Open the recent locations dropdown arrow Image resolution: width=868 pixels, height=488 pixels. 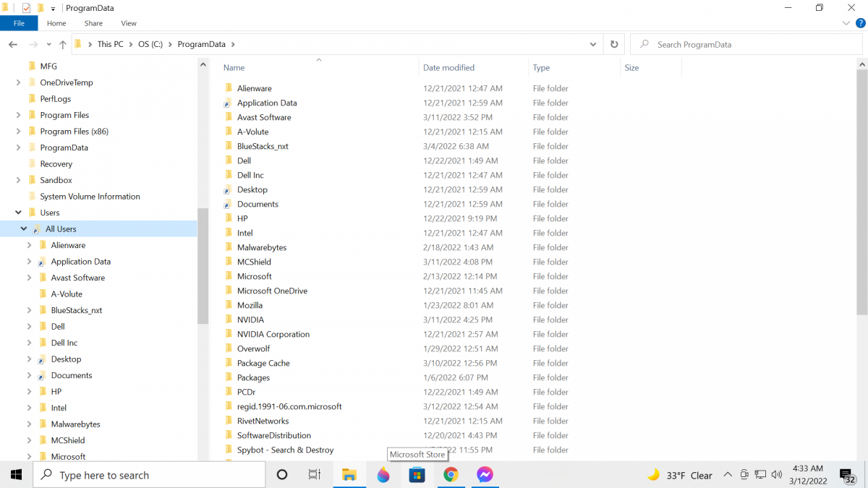[x=48, y=44]
